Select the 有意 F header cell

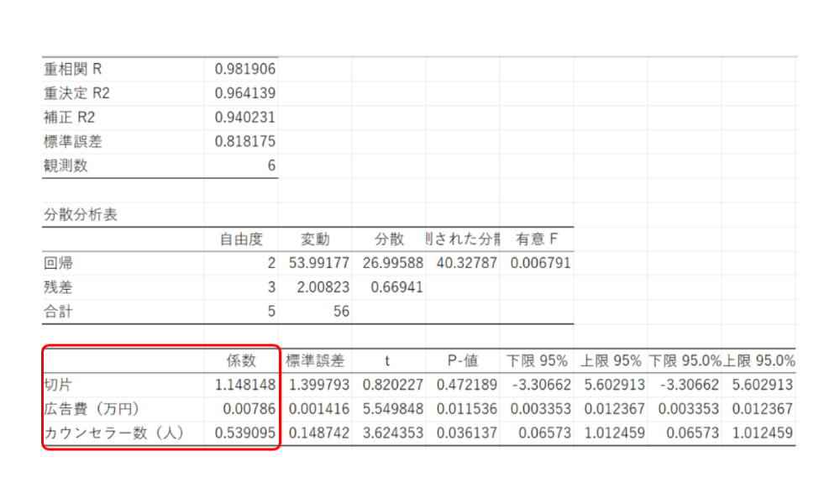536,239
